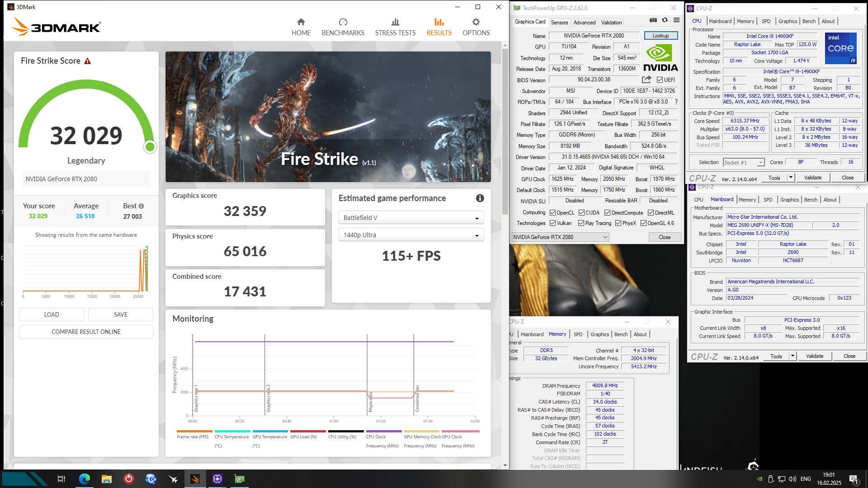Screen dimensions: 868x488
Task: Open Microsoft Edge from taskbar
Action: pos(84,479)
